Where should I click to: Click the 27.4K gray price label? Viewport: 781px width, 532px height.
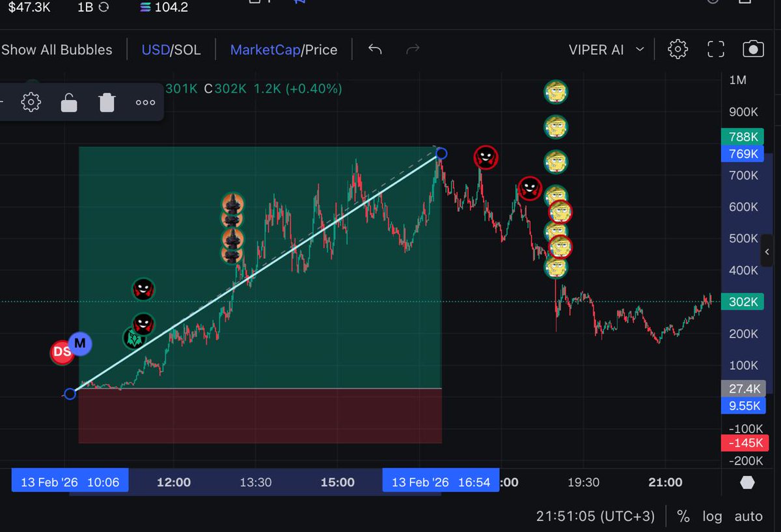[743, 389]
